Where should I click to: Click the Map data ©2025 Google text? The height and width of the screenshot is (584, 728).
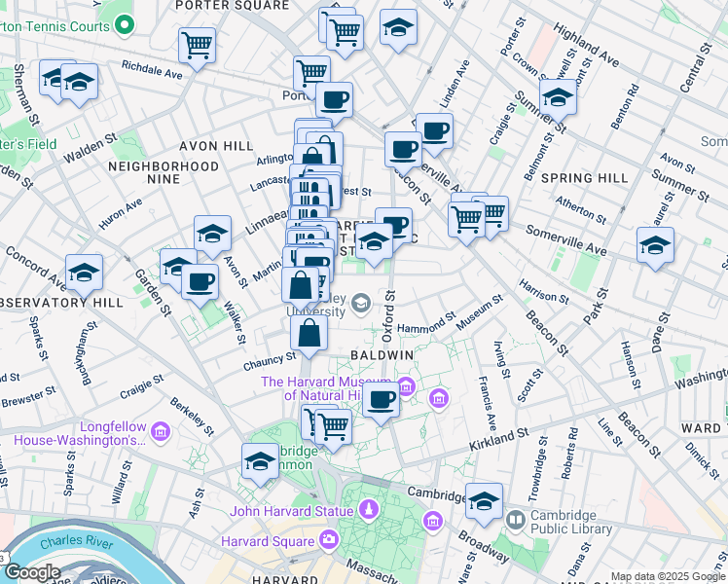pos(668,577)
